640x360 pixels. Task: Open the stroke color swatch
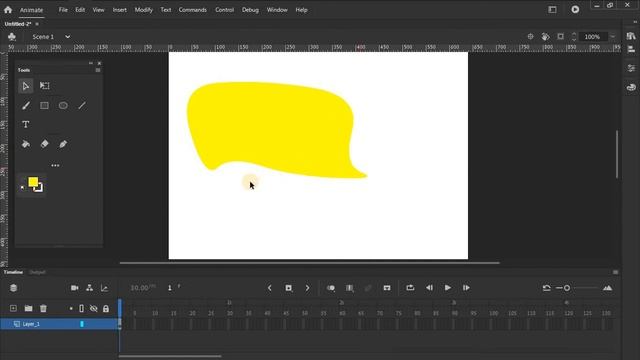[x=39, y=188]
